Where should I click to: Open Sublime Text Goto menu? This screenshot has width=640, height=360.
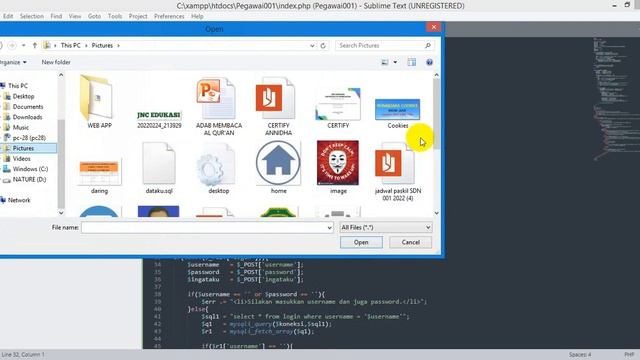click(x=94, y=16)
